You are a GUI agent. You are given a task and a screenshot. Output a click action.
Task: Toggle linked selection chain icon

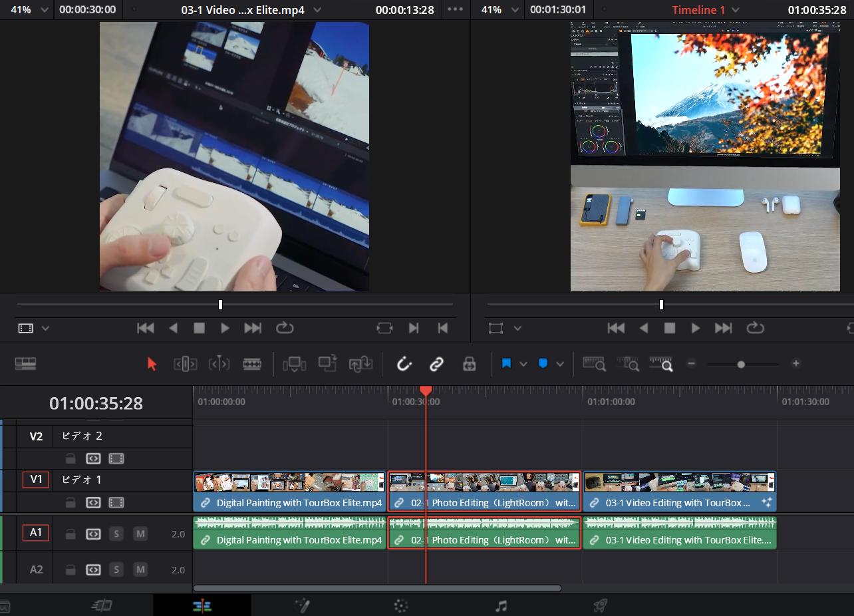click(436, 364)
